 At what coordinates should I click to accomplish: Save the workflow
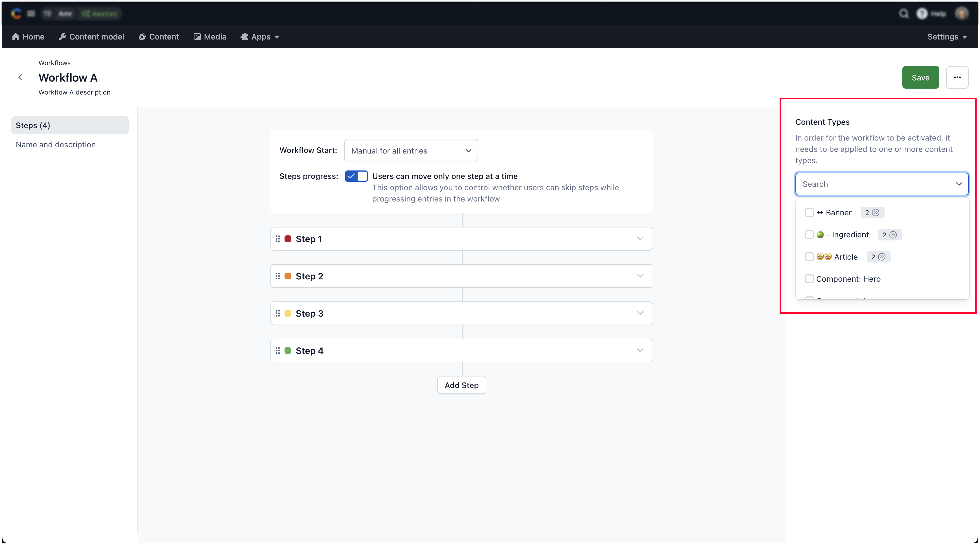[x=920, y=77]
